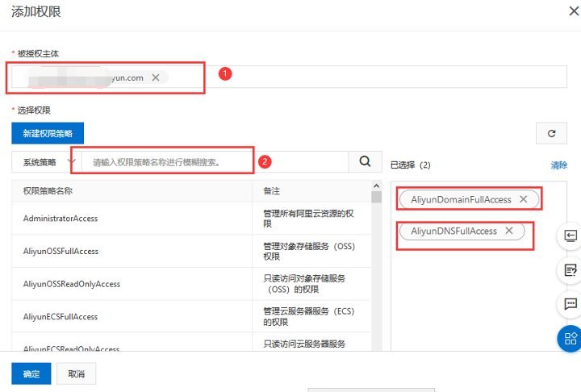Image resolution: width=581 pixels, height=392 pixels.
Task: Click the note 只读访问对象存储服务 (OSS) 的权限
Action: click(x=304, y=284)
